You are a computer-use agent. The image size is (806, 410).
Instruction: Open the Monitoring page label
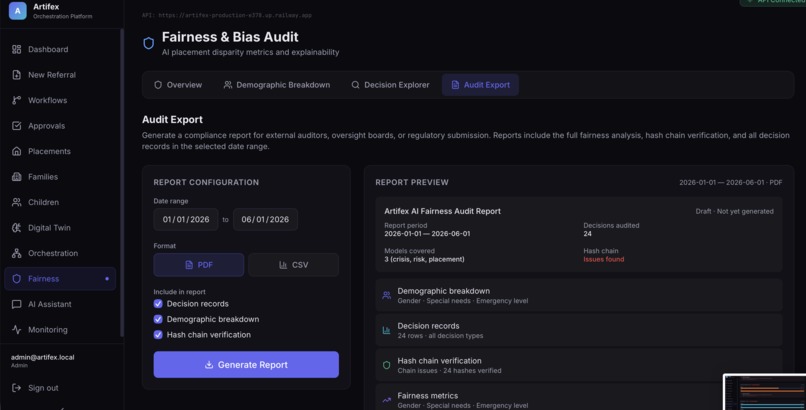[x=48, y=330]
